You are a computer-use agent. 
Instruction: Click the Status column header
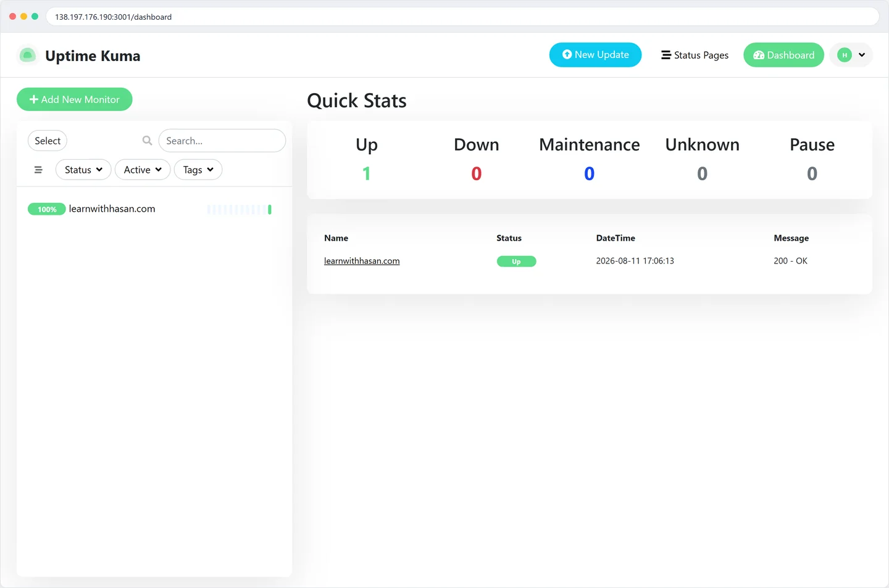click(x=509, y=238)
